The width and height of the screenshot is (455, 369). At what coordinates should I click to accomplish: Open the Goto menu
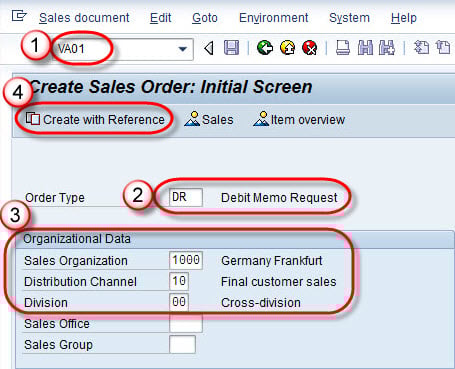click(x=205, y=18)
